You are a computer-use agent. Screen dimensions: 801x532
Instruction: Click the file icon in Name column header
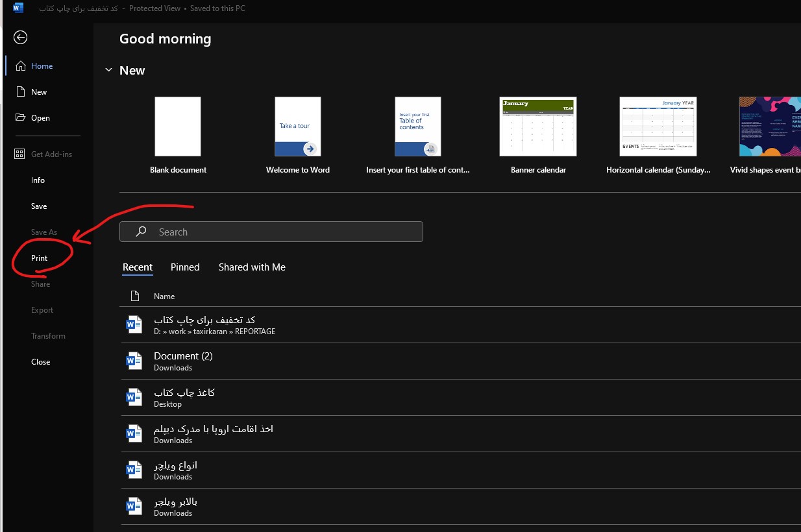[135, 296]
